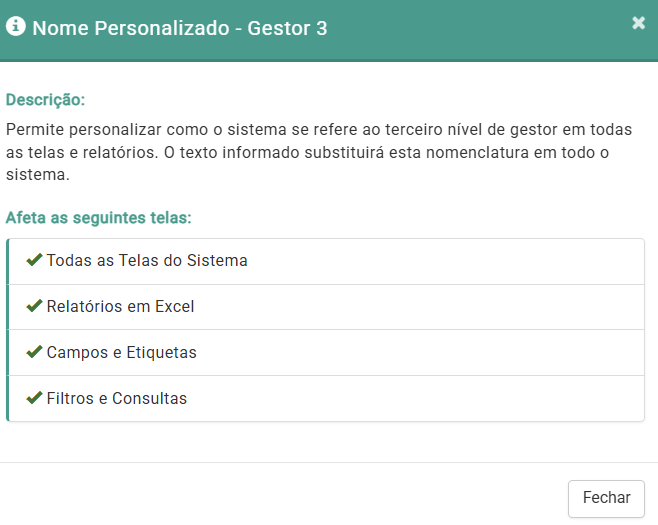Choose the 'Campos e Etiquetas' text

[x=121, y=353]
